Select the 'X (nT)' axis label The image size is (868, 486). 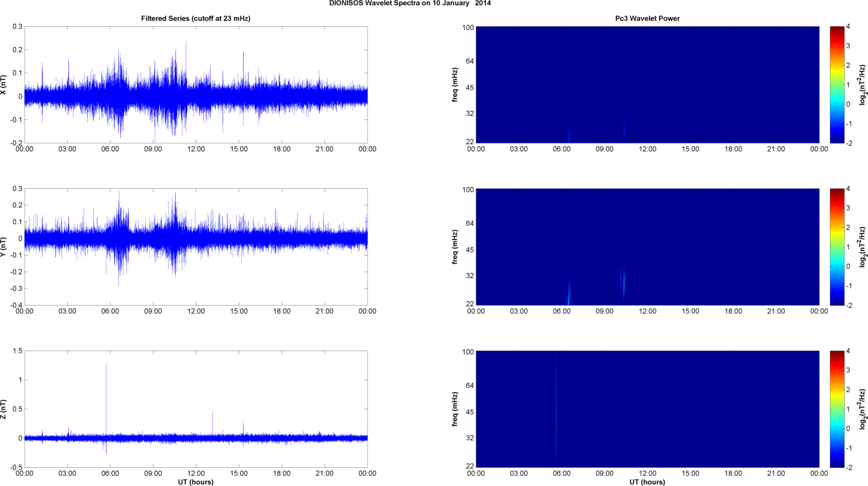tap(3, 85)
